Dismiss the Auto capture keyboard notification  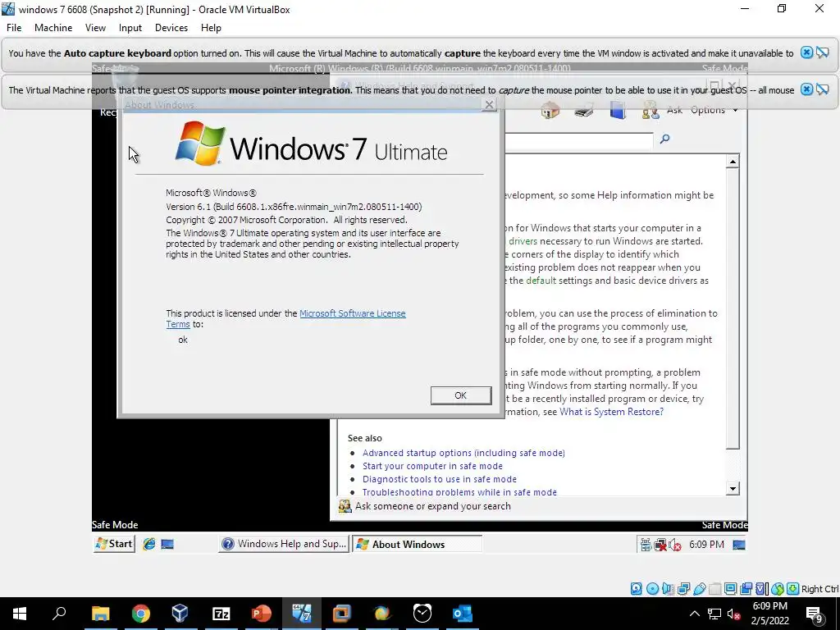click(806, 52)
